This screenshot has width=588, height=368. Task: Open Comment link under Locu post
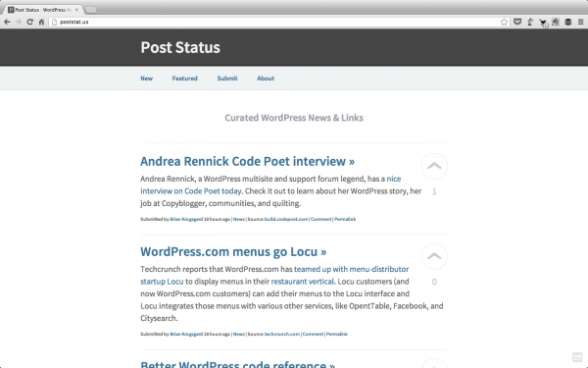tap(314, 334)
